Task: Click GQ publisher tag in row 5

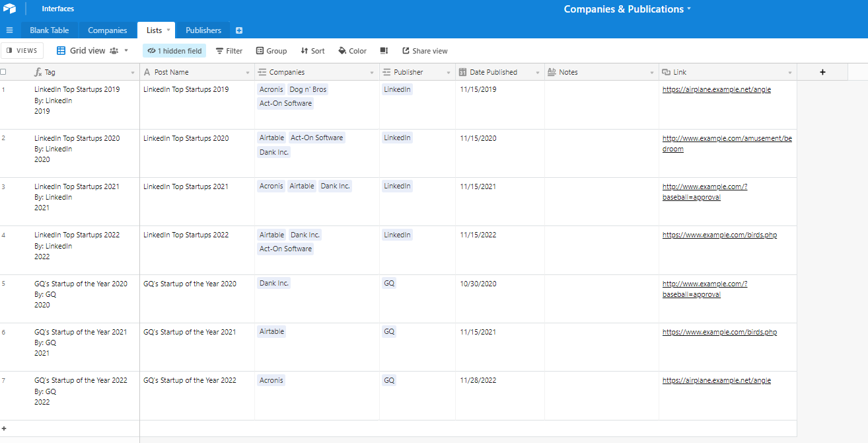Action: tap(389, 283)
